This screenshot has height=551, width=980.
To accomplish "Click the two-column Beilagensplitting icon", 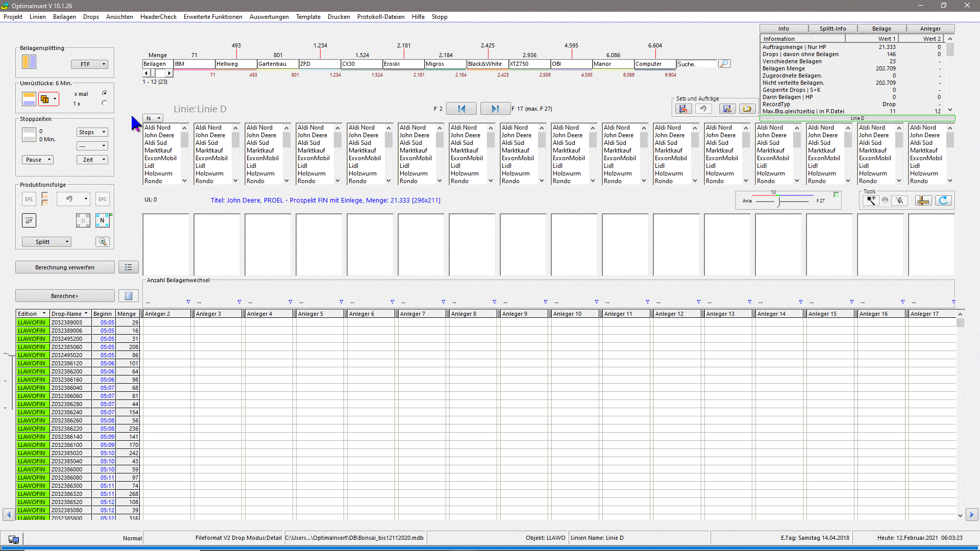I will pos(29,62).
